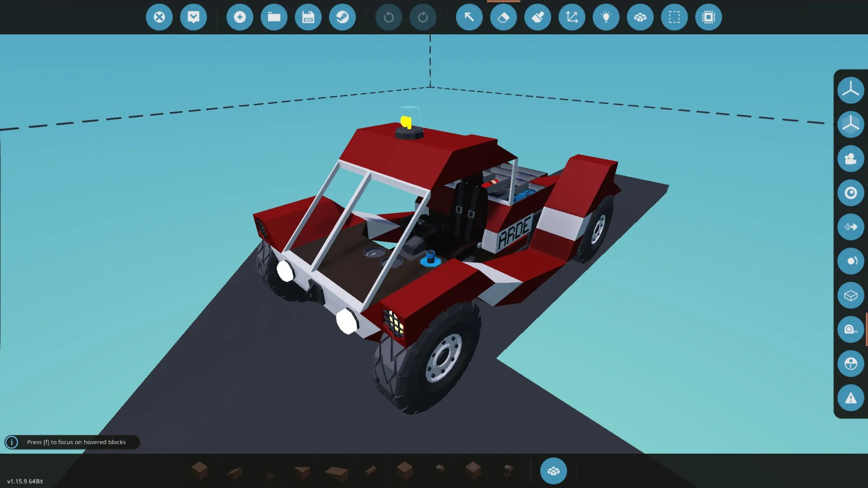Open the Steam Workshop button
Screen dimensions: 868x488
(x=342, y=17)
